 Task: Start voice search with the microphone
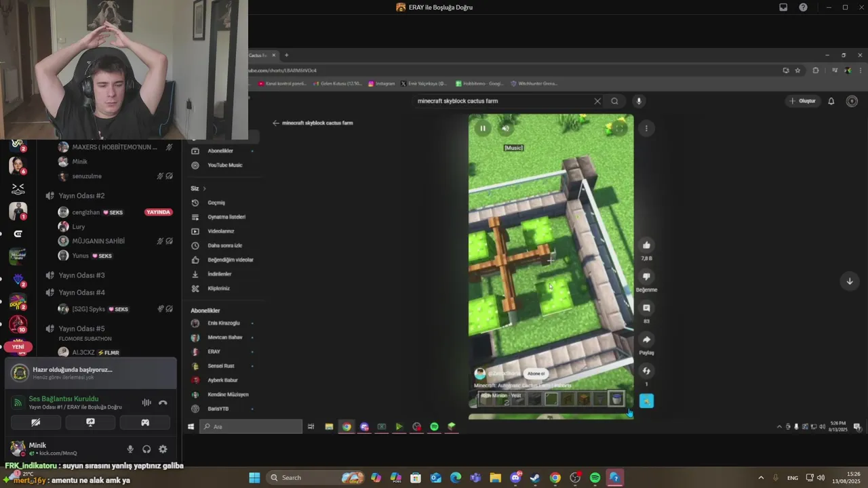(x=638, y=101)
